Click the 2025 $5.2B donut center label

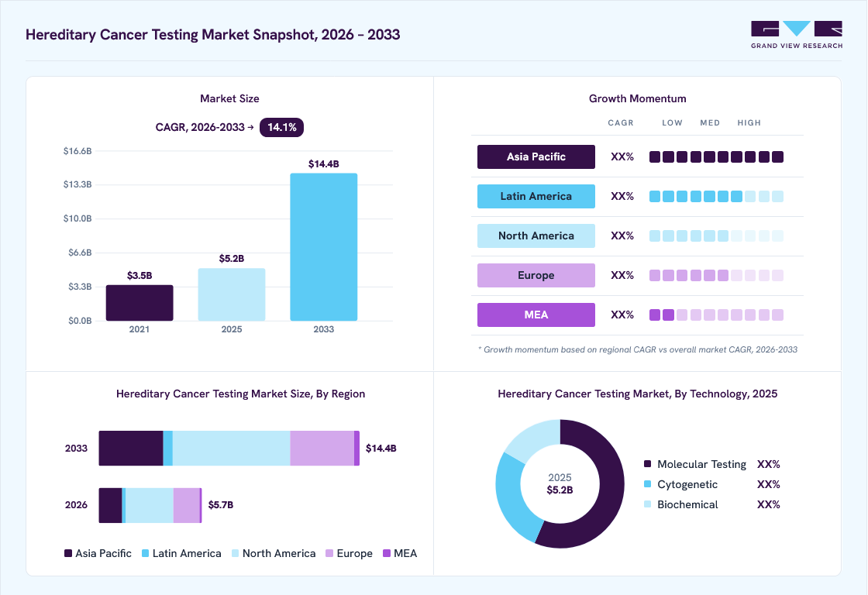click(x=560, y=483)
